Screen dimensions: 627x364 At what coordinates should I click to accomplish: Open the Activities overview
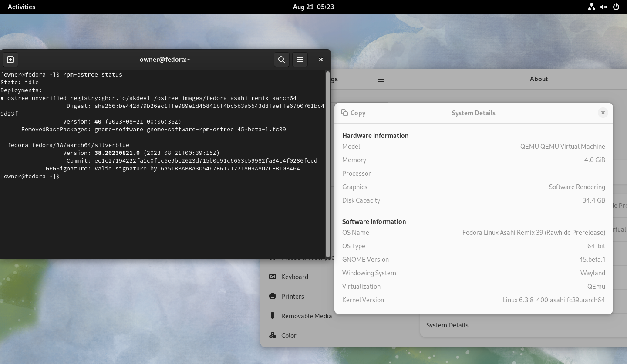21,7
